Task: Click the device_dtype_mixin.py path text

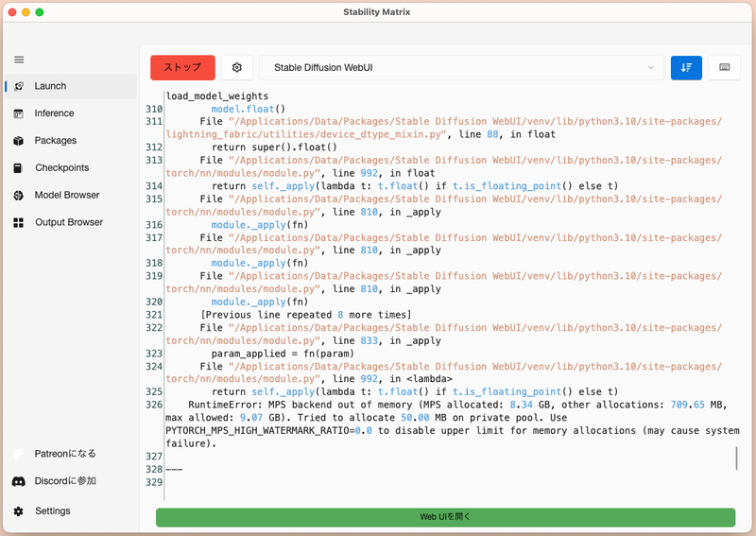Action: pyautogui.click(x=306, y=134)
